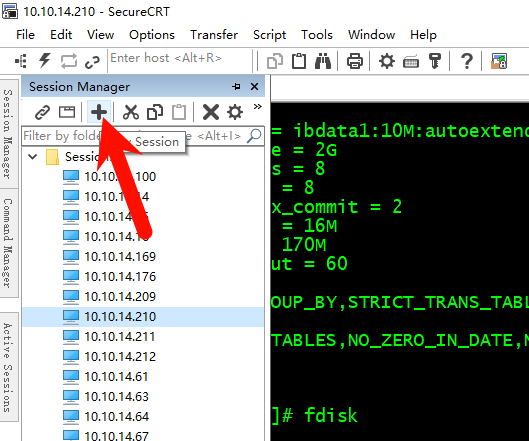Open the Edit menu
Image resolution: width=529 pixels, height=441 pixels.
[61, 35]
